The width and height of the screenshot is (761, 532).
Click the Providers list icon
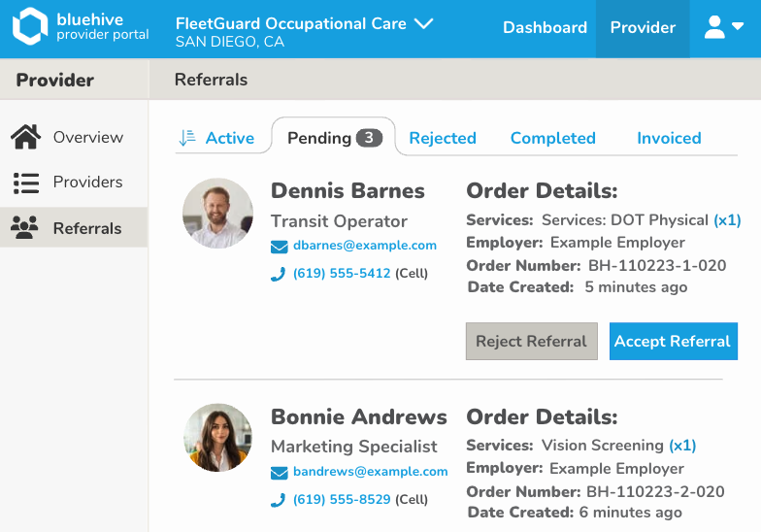tap(25, 183)
